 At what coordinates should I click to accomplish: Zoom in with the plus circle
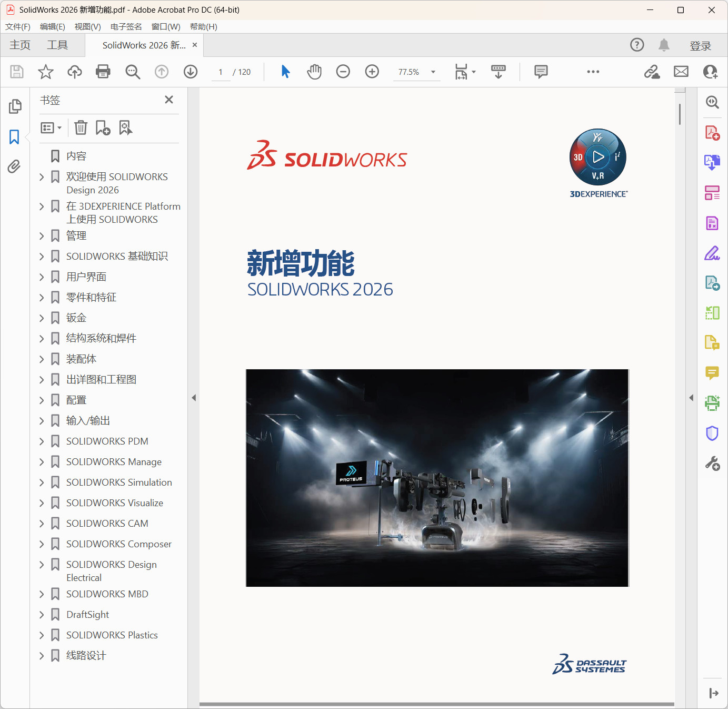[x=372, y=72]
